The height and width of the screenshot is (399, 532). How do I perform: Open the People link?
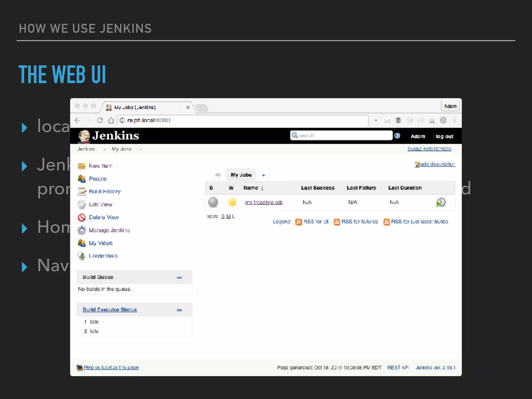click(x=98, y=179)
